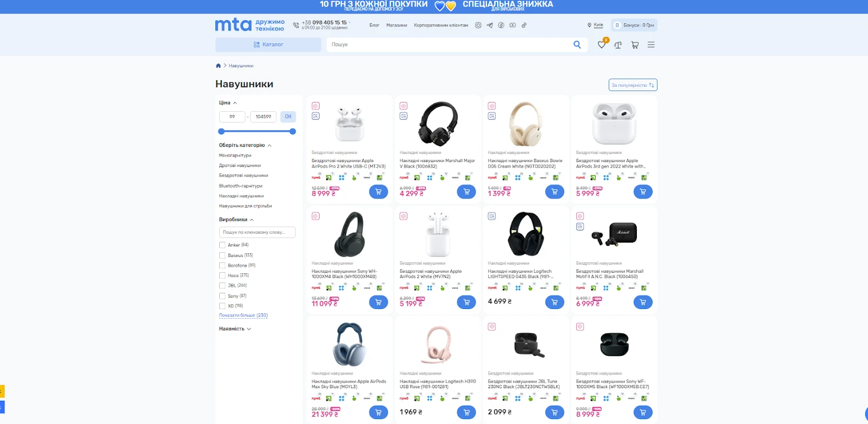
Task: Add AirPods Pro 2 White USB-C to cart
Action: coord(378,191)
